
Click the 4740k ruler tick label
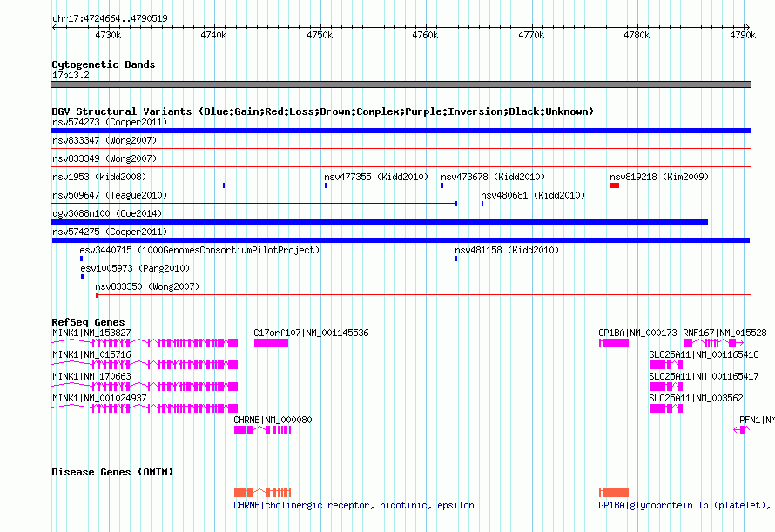click(x=213, y=35)
